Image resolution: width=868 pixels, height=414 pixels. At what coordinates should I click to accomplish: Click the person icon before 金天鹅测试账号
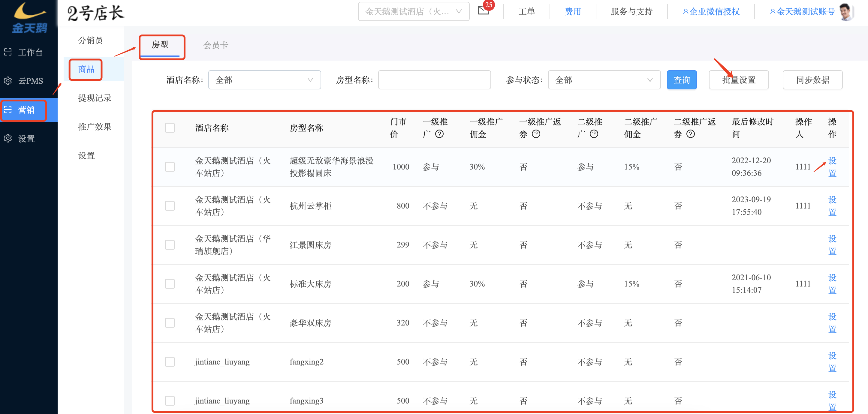(x=773, y=12)
